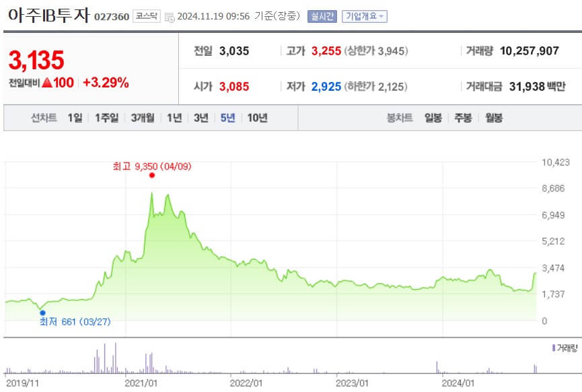Switch to the 선차트 line chart view
This screenshot has height=392, width=582.
point(42,117)
